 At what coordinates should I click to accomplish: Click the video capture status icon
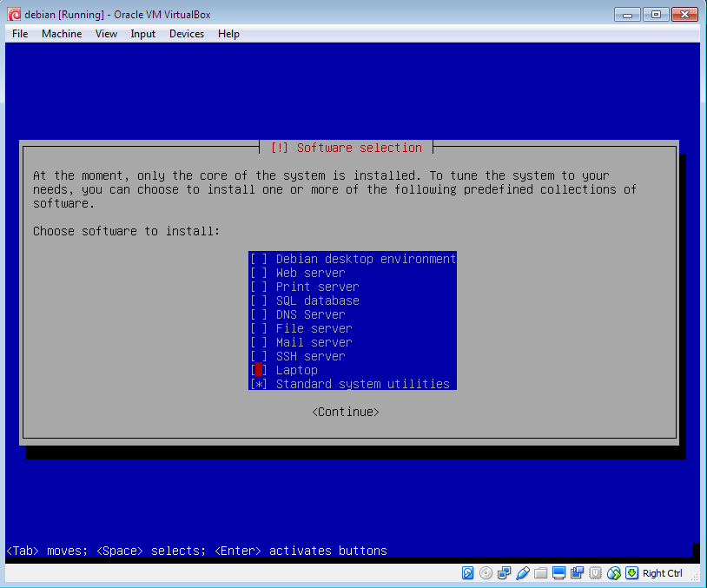(x=577, y=573)
